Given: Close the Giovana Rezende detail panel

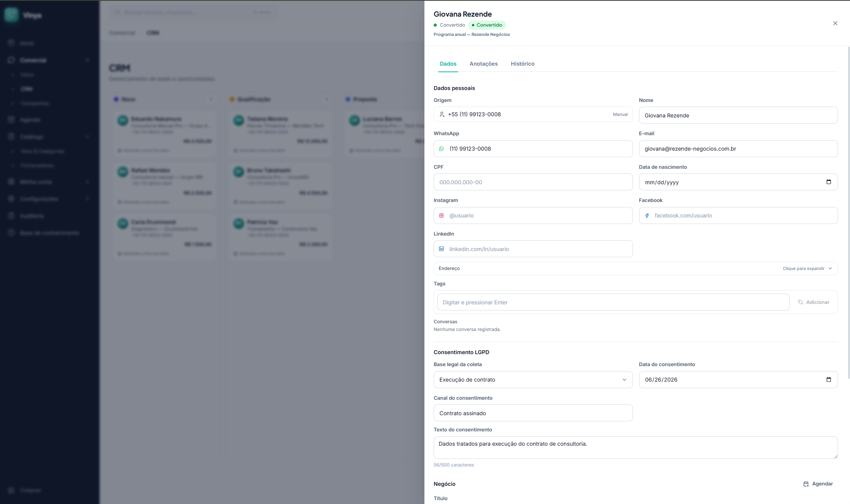Looking at the screenshot, I should coord(835,23).
